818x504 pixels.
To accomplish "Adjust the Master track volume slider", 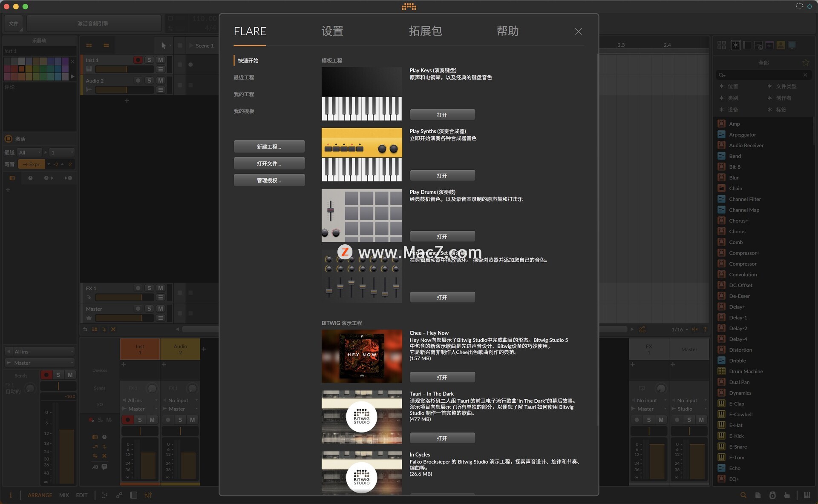I will pos(124,318).
